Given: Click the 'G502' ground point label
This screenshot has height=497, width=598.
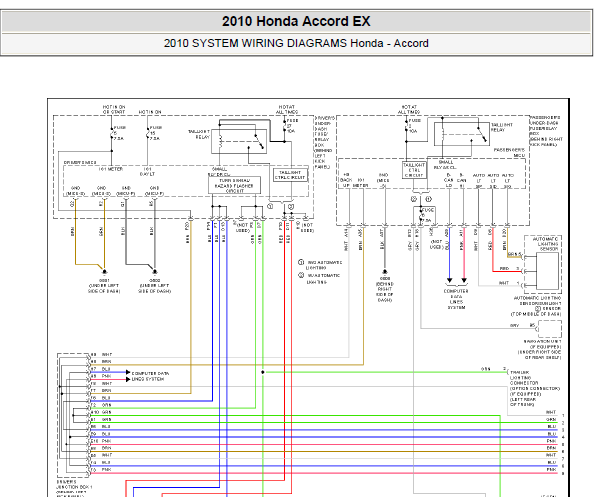Looking at the screenshot, I should pos(154,280).
